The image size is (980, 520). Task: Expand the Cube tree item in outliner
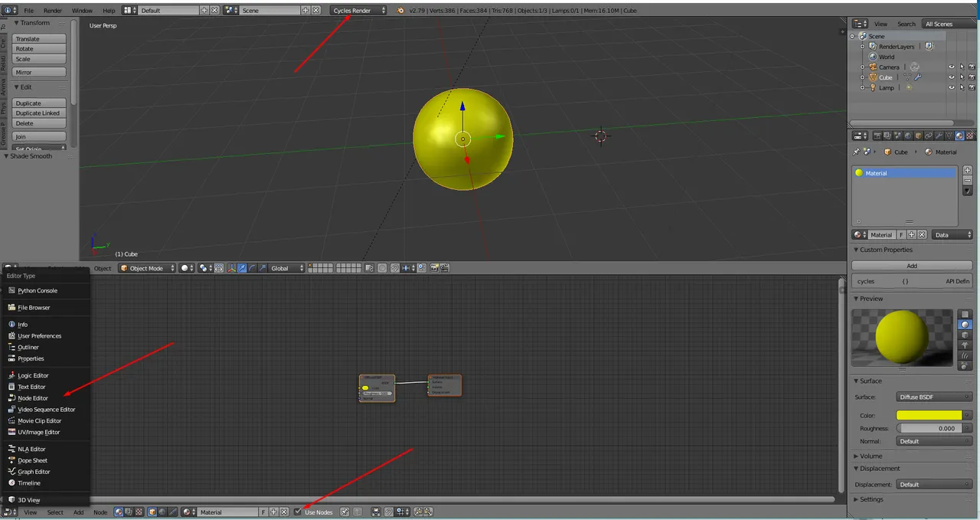point(863,77)
